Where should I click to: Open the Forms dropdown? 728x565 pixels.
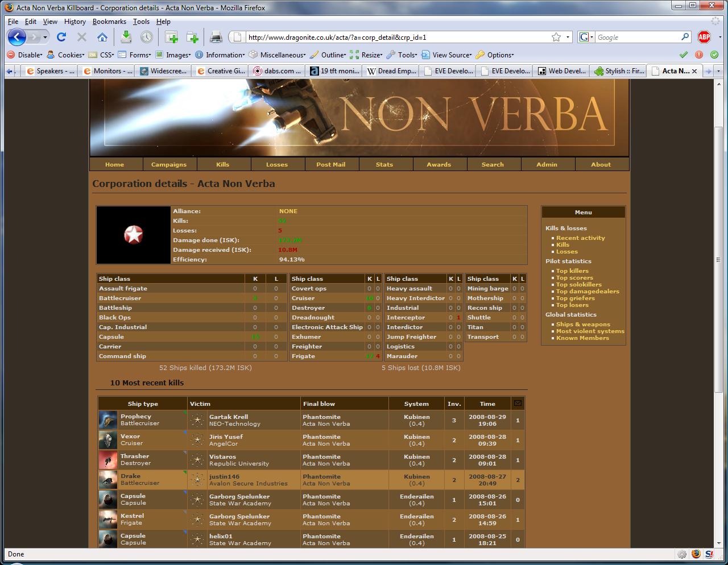135,55
